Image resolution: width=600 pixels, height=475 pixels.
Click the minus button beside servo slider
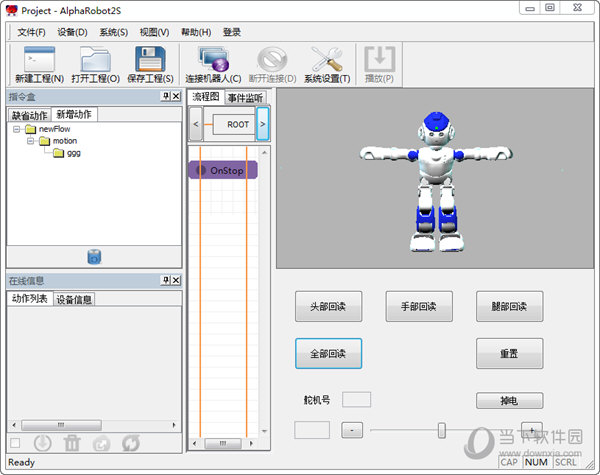(x=352, y=430)
